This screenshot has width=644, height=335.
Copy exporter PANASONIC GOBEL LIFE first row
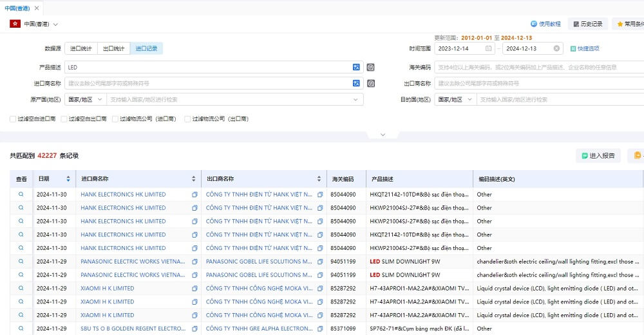coord(320,262)
